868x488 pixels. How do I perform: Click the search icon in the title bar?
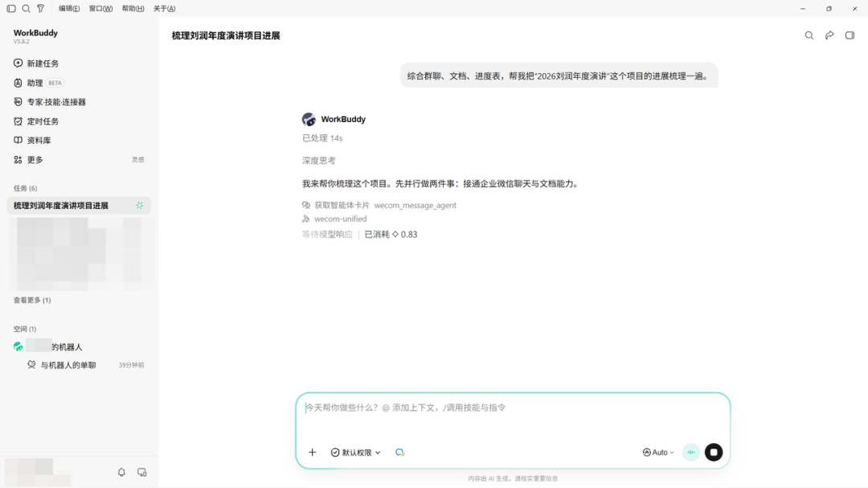26,8
